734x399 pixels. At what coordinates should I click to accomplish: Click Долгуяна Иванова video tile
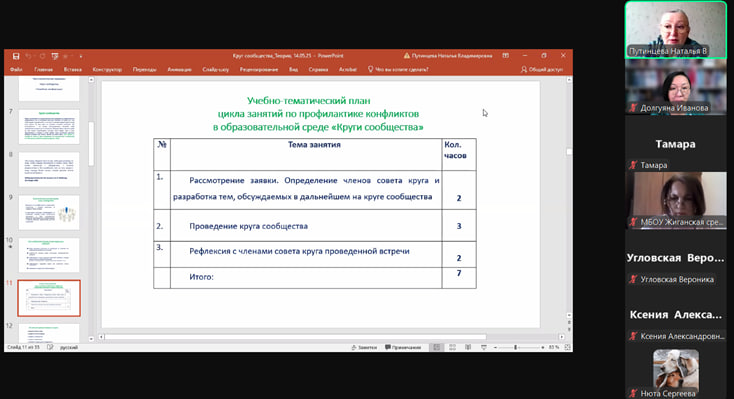675,87
